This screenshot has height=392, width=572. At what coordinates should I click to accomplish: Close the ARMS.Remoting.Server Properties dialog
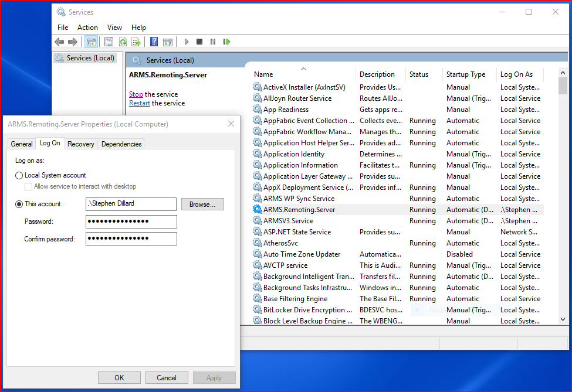(x=231, y=124)
